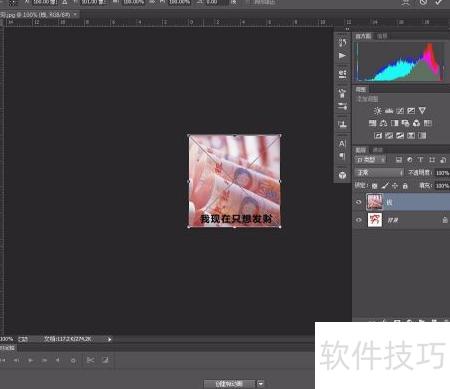Open the layer fill value dropdown
The image size is (450, 389).
point(442,186)
